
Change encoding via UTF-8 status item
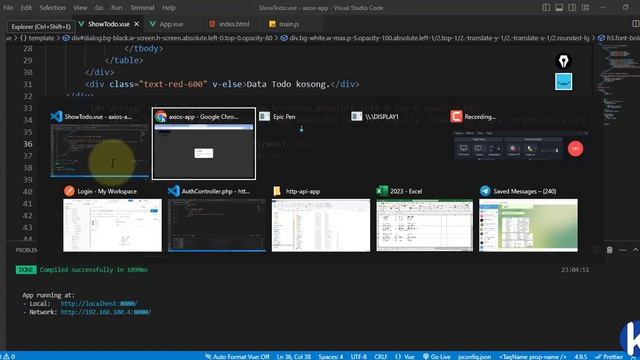pos(359,356)
